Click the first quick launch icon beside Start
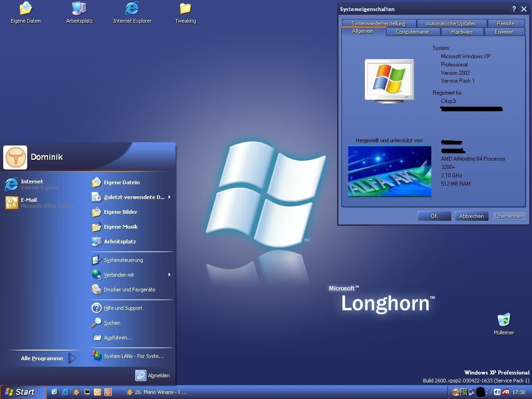This screenshot has height=399, width=532. tap(54, 392)
